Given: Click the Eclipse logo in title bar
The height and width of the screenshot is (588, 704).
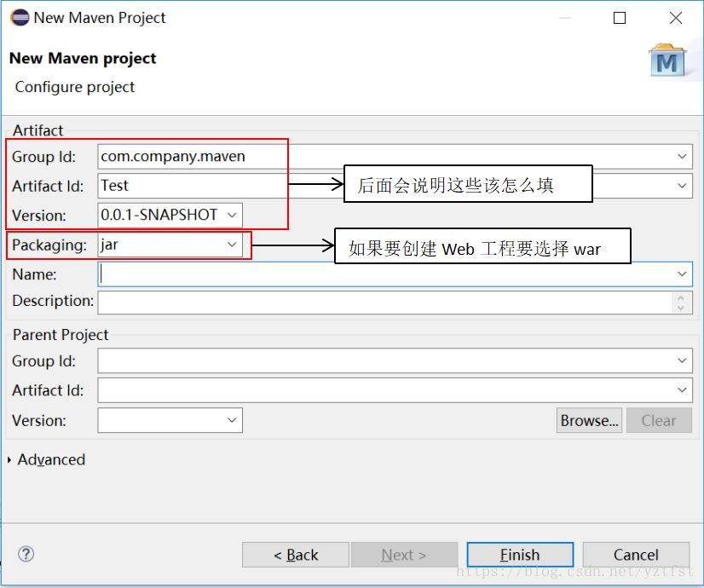Looking at the screenshot, I should click(x=20, y=18).
